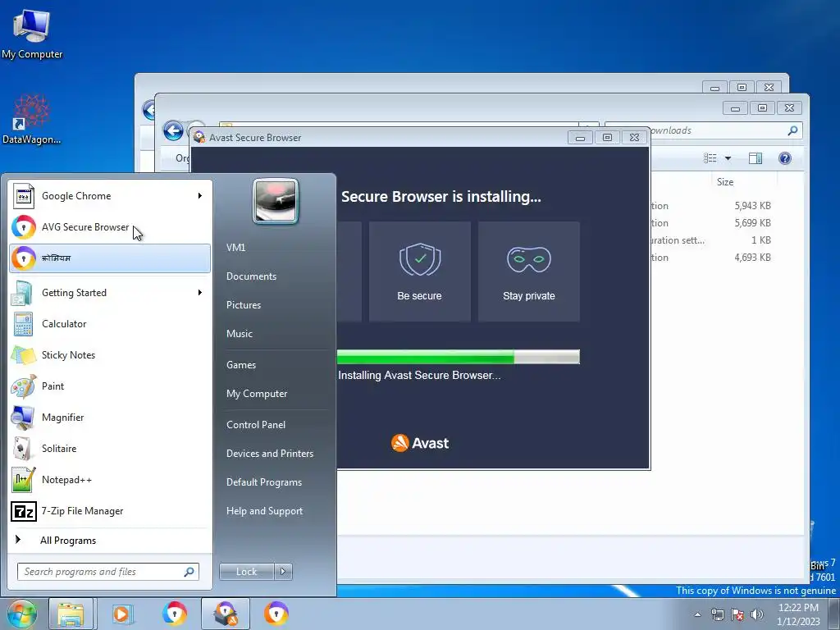The height and width of the screenshot is (630, 840).
Task: Expand Getting Started submenu arrow
Action: click(200, 293)
